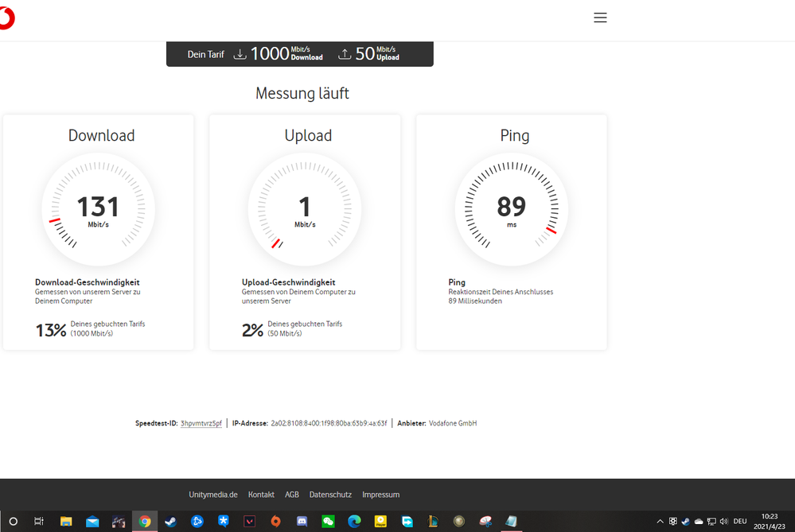Viewport: 795px width, 532px height.
Task: Switch the DEU input language indicator
Action: [x=740, y=522]
